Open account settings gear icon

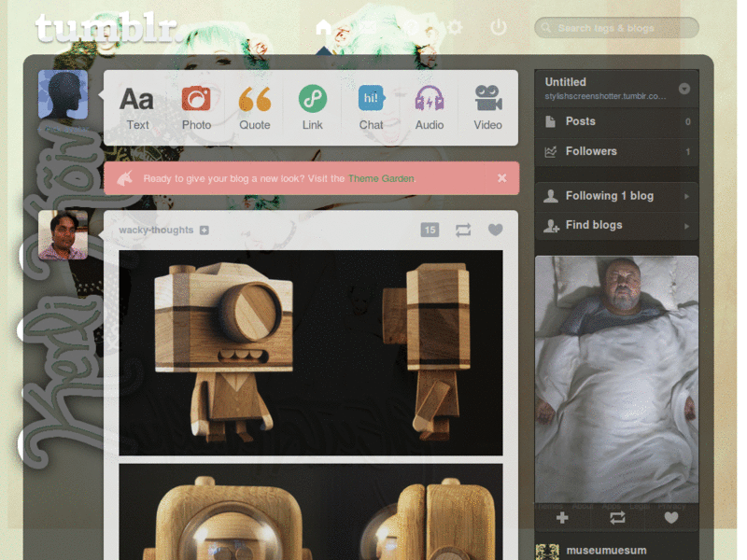[x=455, y=27]
